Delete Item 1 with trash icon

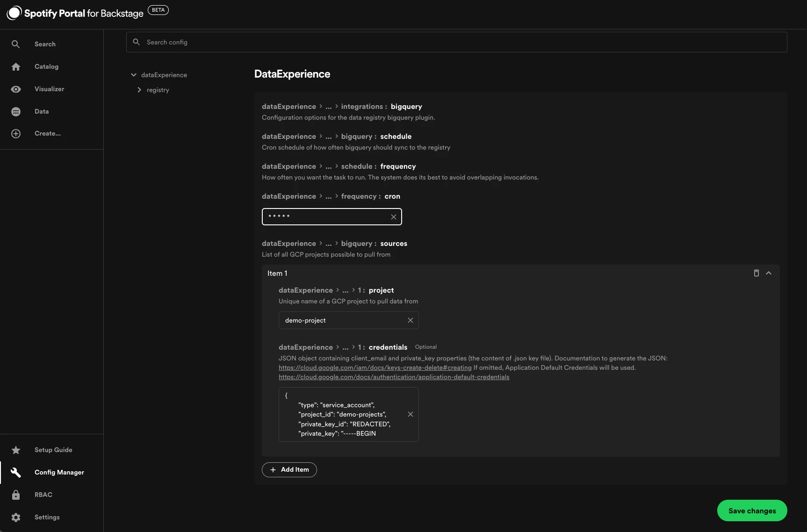coord(756,273)
